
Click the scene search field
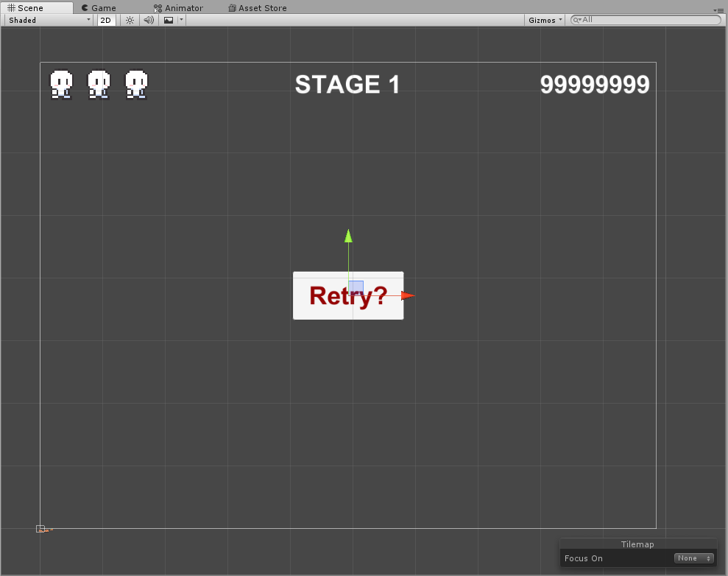(646, 19)
